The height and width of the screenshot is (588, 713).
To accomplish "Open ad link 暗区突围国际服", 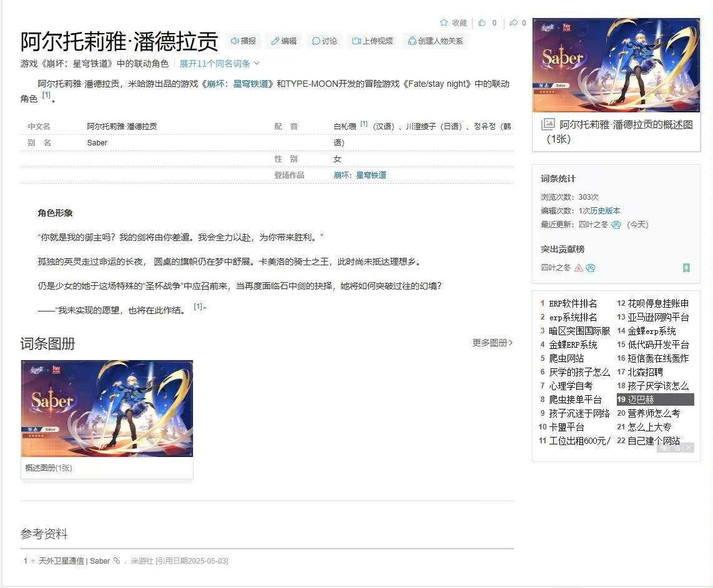I will point(579,331).
